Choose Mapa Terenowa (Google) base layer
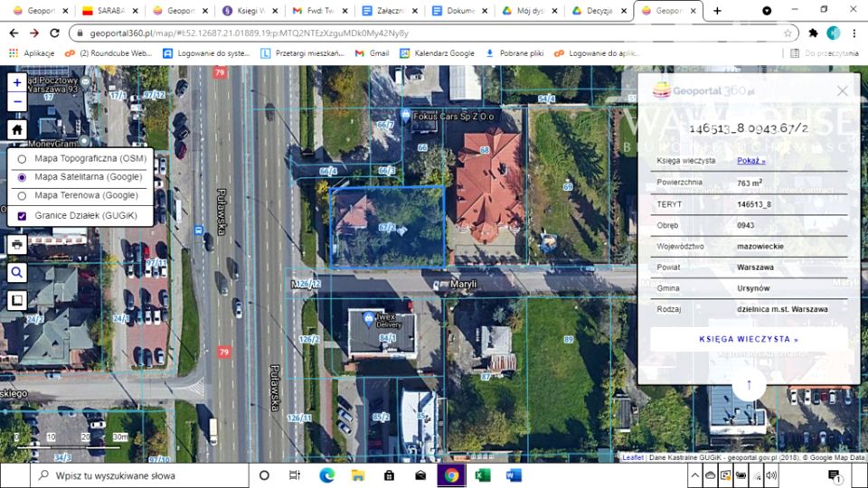This screenshot has height=488, width=868. (x=23, y=195)
